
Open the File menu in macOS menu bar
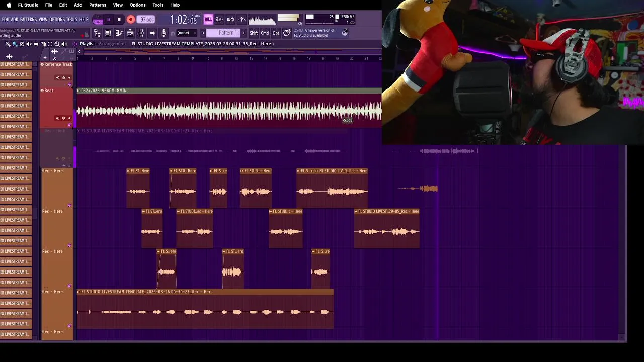point(49,5)
